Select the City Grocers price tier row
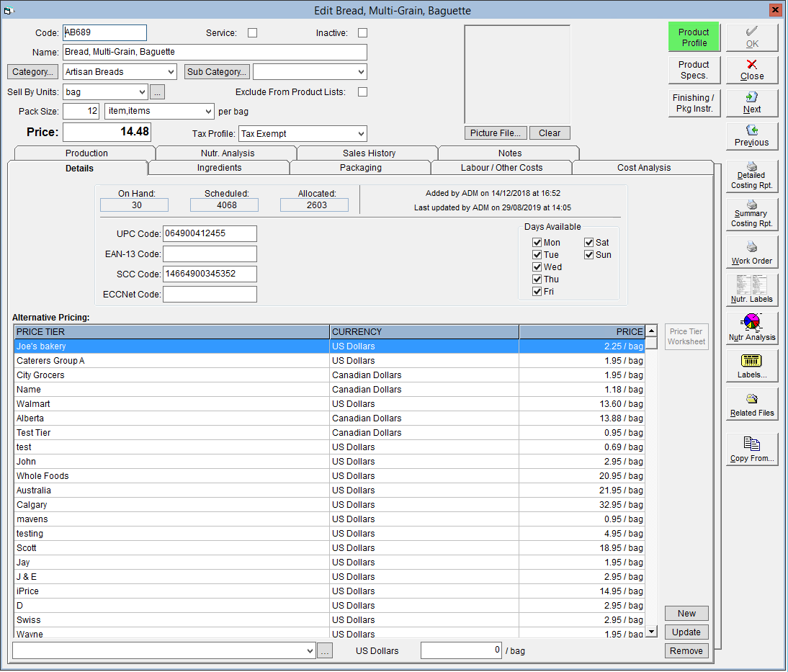Screen dimensions: 788x672 tap(330, 375)
